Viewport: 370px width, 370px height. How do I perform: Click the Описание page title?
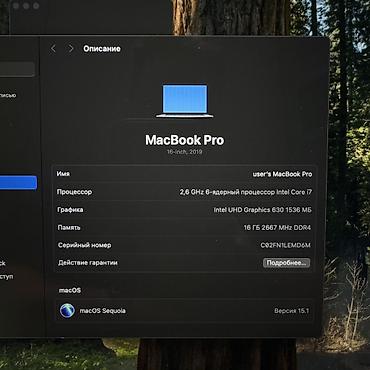(x=102, y=49)
